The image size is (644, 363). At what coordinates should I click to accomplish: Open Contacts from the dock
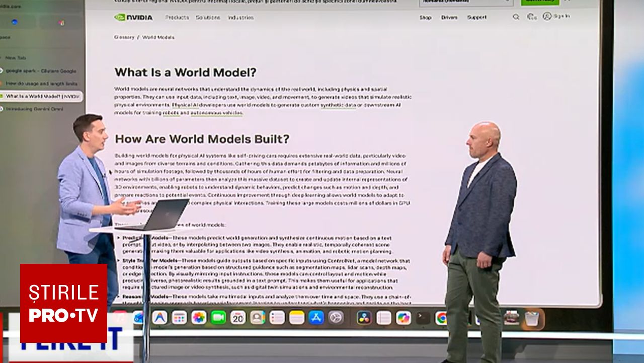pos(258,317)
